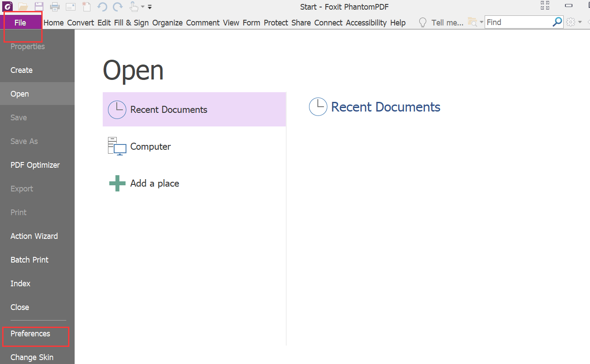
Task: Switch to the Convert tab
Action: 81,23
